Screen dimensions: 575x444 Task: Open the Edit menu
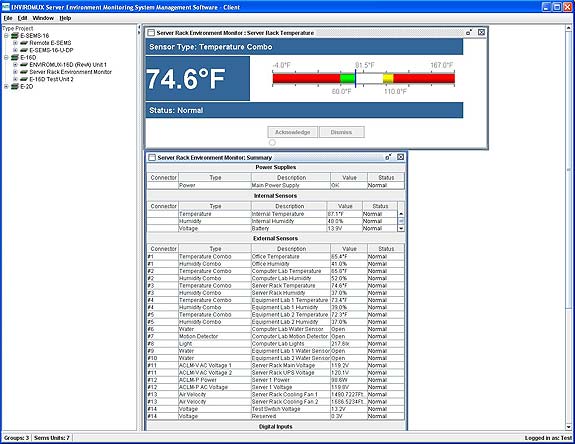[x=22, y=18]
